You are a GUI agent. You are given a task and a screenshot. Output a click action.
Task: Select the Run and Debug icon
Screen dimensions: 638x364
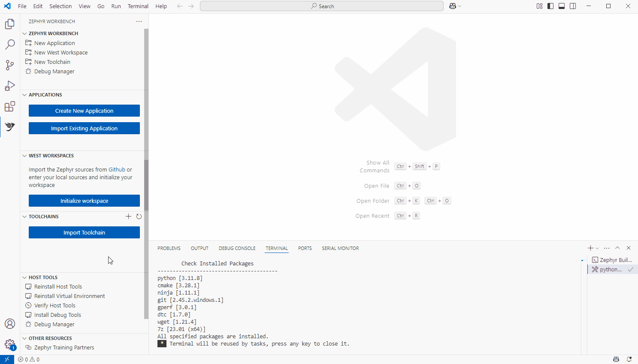pos(9,85)
